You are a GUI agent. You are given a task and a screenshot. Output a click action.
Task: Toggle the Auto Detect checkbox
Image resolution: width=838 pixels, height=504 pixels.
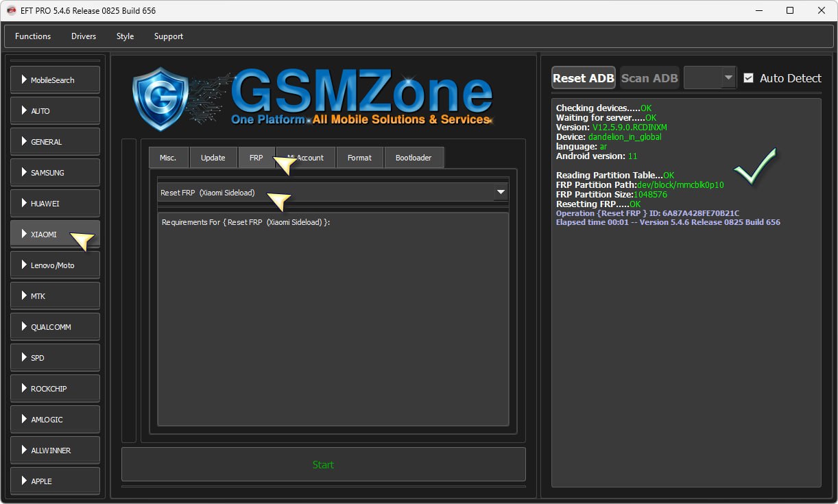748,77
